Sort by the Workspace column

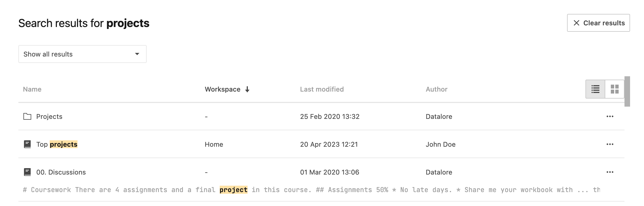click(222, 89)
